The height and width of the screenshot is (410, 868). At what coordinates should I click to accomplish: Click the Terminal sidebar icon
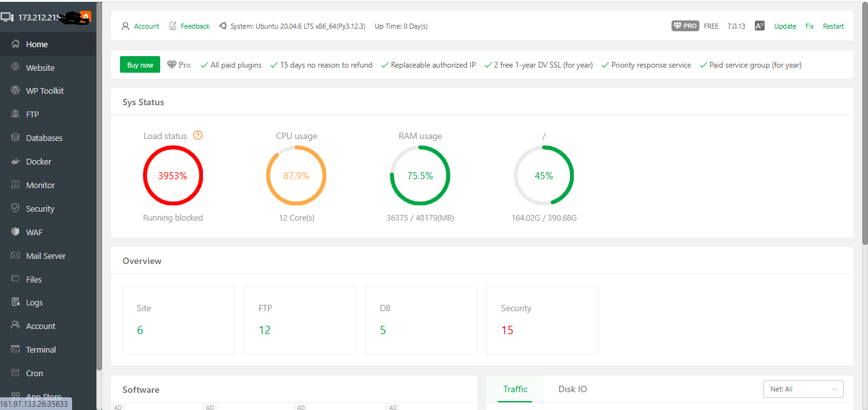pyautogui.click(x=15, y=349)
